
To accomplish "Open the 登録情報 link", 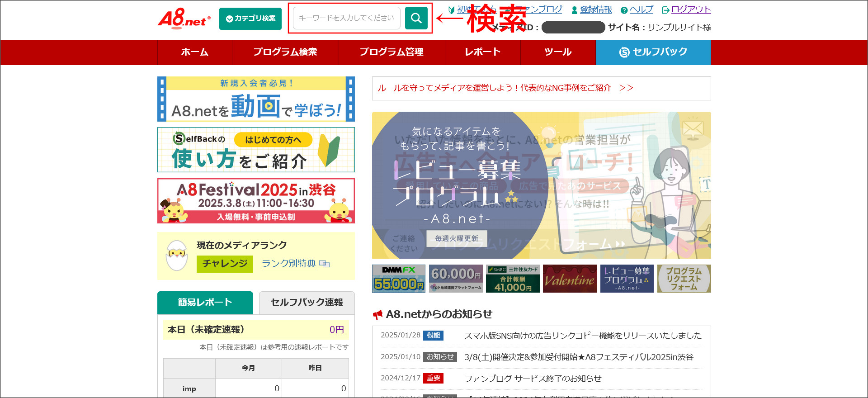I will [x=596, y=9].
